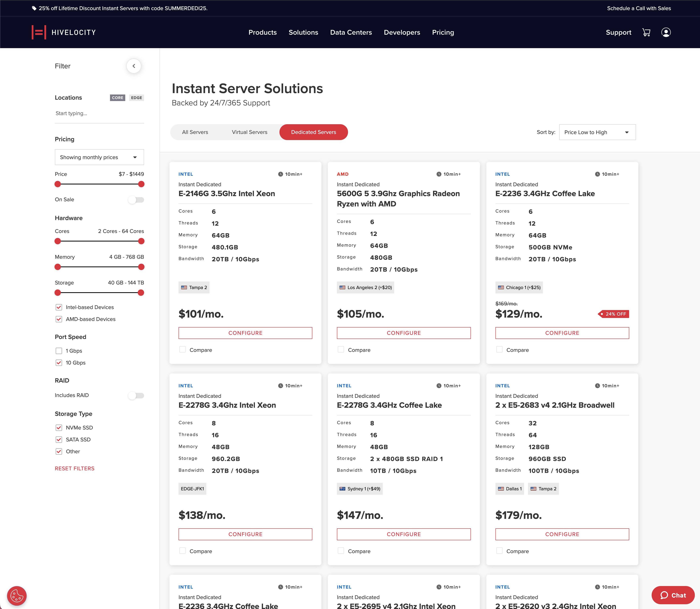Image resolution: width=700 pixels, height=609 pixels.
Task: Check Compare on the $101/mo. server
Action: [x=183, y=350]
